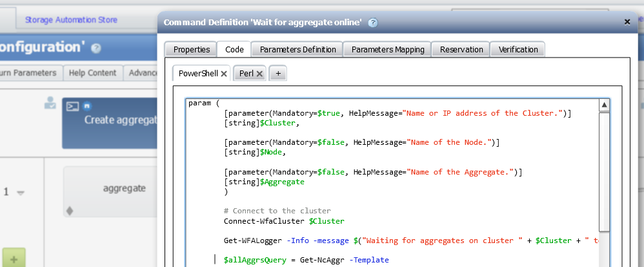Image resolution: width=644 pixels, height=267 pixels.
Task: Expand the row 1 dropdown arrow
Action: tap(20, 193)
